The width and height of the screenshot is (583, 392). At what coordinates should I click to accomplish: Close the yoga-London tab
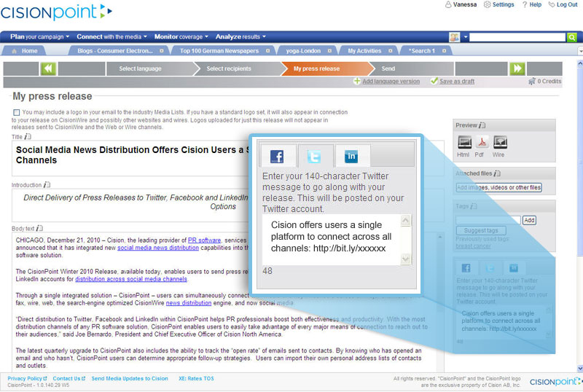(329, 51)
